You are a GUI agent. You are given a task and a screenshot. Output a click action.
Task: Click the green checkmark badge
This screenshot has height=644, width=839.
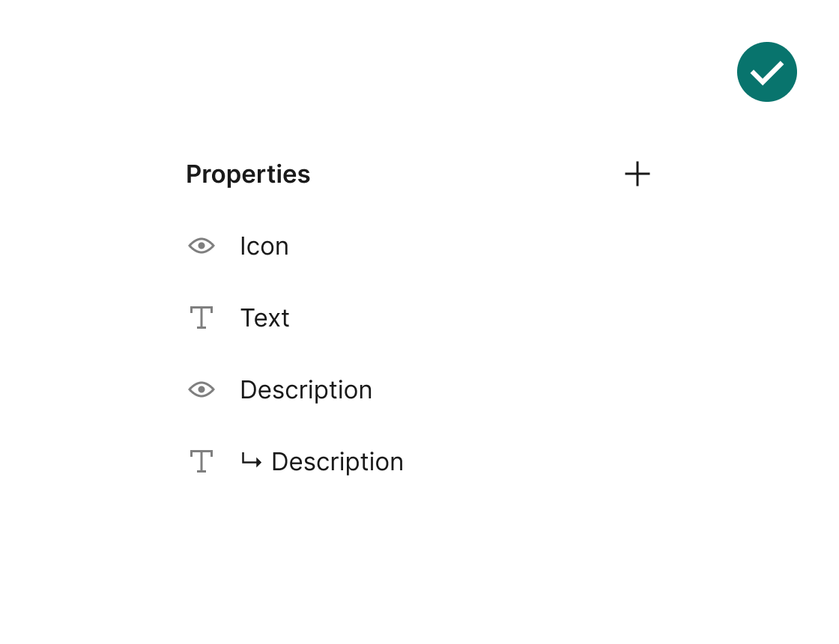coord(766,72)
